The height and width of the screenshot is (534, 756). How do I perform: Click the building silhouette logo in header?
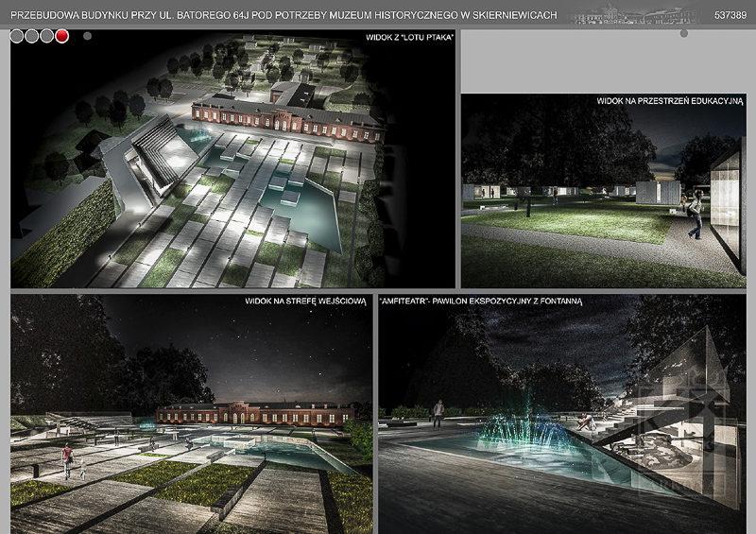tap(635, 13)
